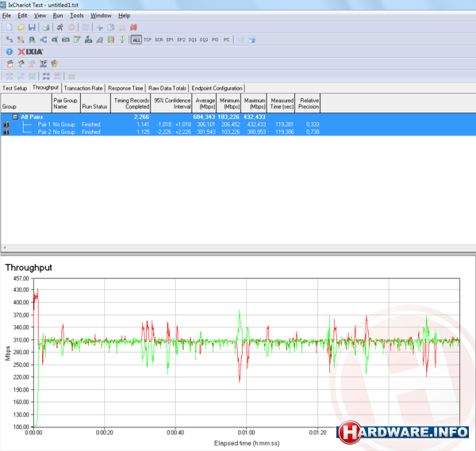Toggle the PG filter button
This screenshot has height=451, width=476.
pyautogui.click(x=215, y=40)
